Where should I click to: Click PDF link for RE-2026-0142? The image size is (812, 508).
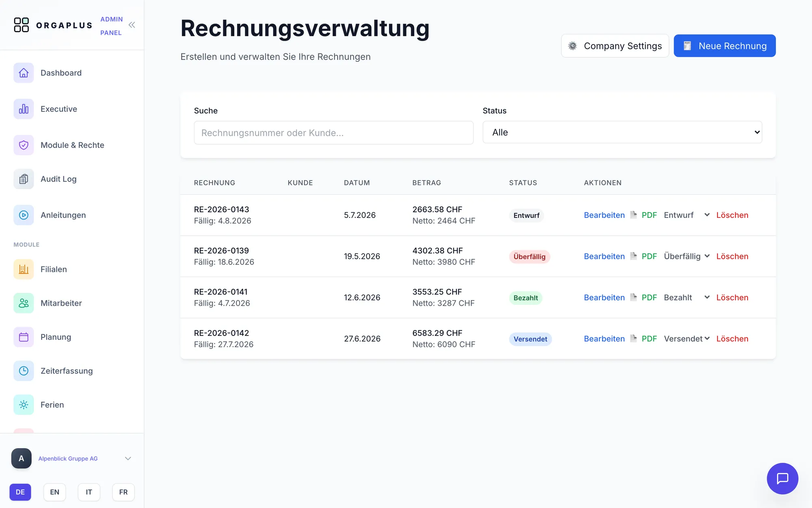pyautogui.click(x=649, y=339)
